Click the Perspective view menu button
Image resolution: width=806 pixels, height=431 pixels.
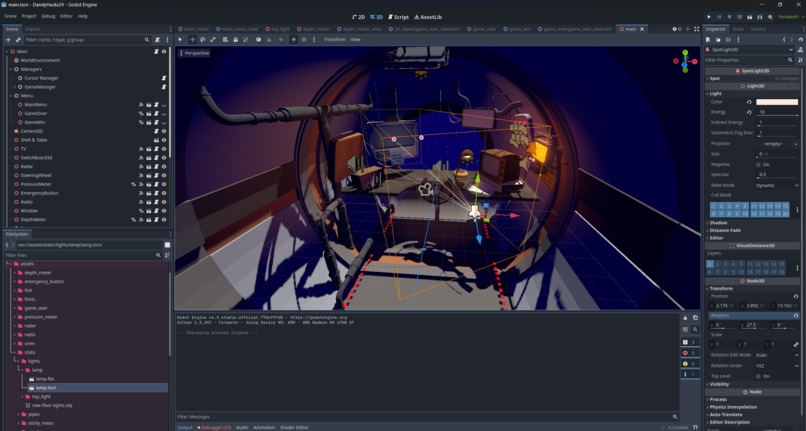pyautogui.click(x=194, y=53)
